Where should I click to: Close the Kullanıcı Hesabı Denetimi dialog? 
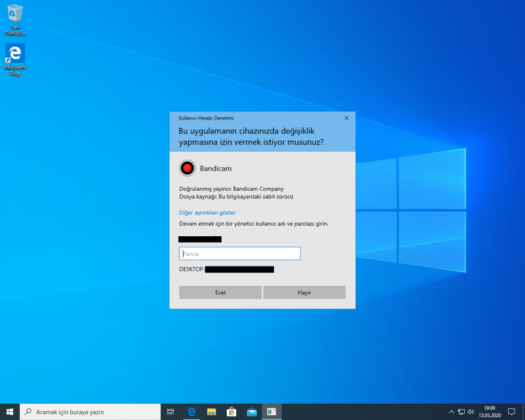pos(346,118)
